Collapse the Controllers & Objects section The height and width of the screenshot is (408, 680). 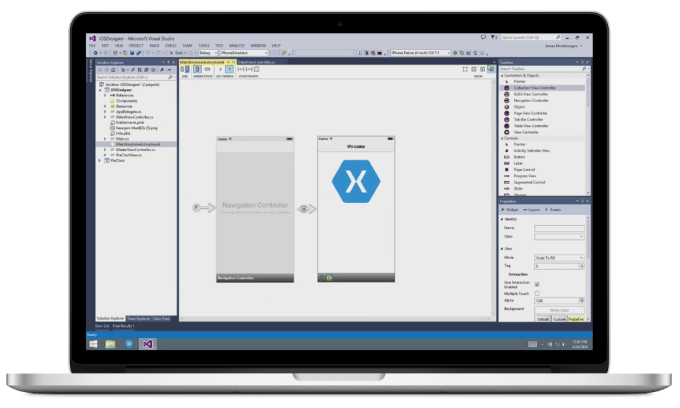click(503, 75)
